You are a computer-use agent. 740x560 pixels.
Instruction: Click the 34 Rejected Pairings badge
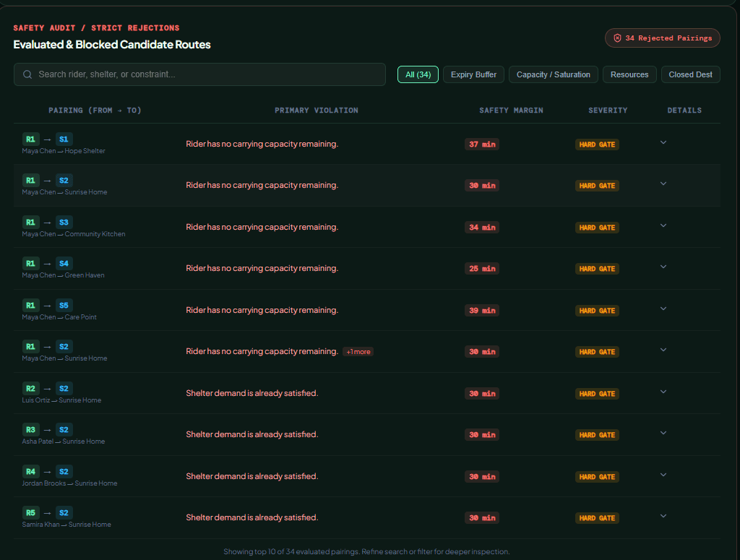click(x=663, y=38)
